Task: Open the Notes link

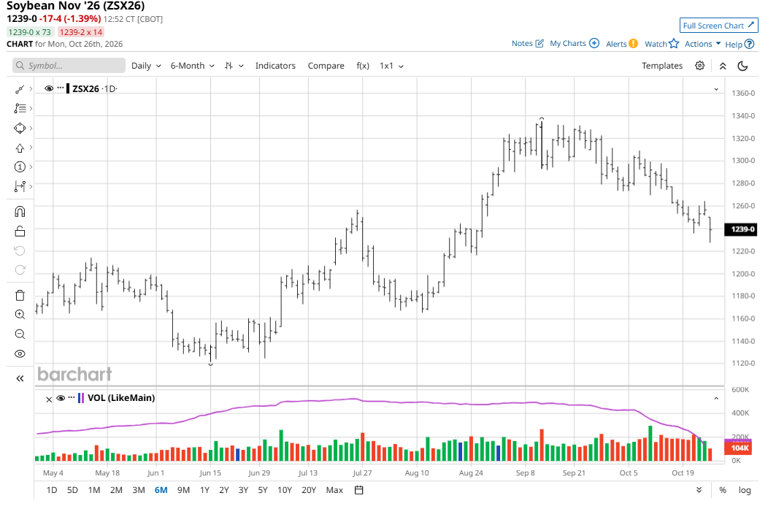Action: tap(528, 43)
